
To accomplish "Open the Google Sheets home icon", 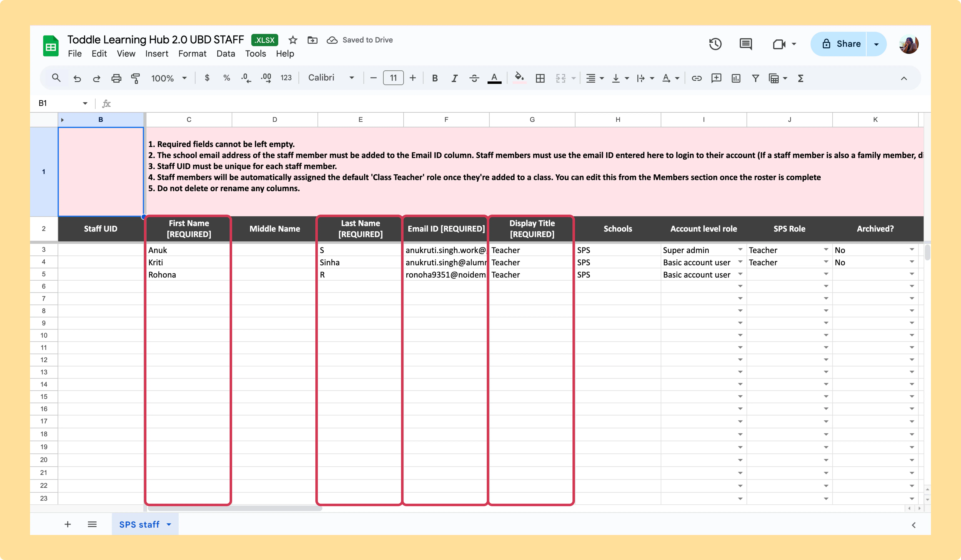I will [x=51, y=46].
